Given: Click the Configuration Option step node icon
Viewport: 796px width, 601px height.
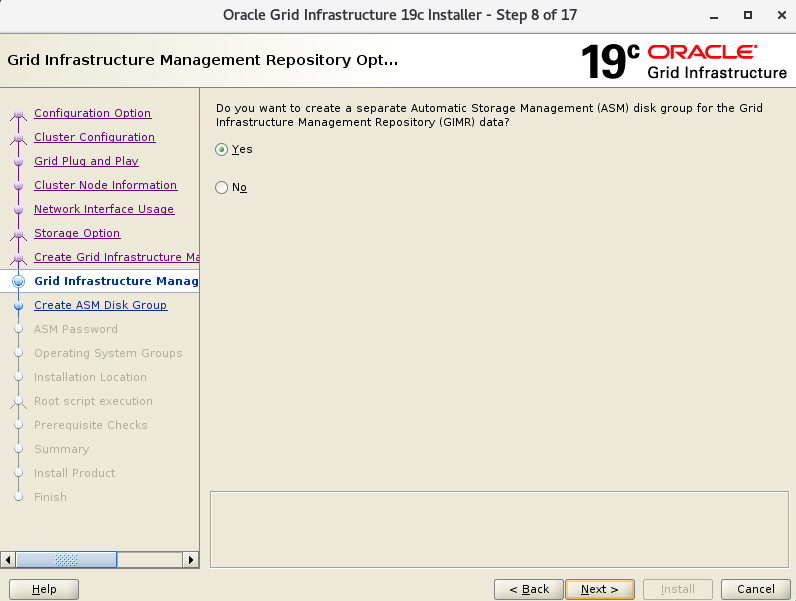Looking at the screenshot, I should (x=19, y=114).
